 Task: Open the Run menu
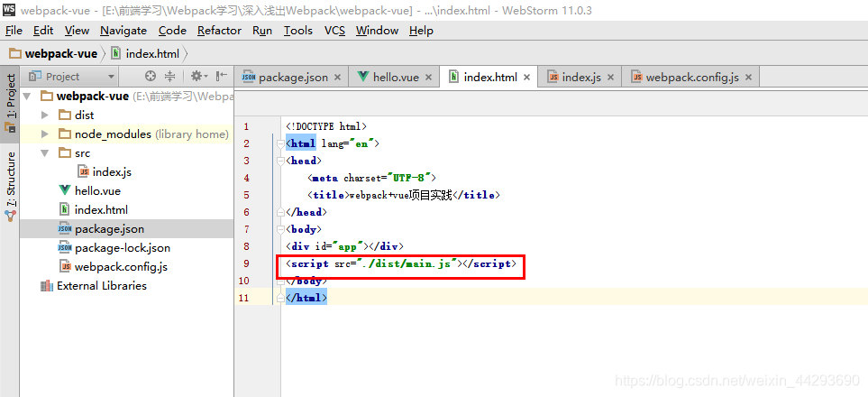point(261,31)
